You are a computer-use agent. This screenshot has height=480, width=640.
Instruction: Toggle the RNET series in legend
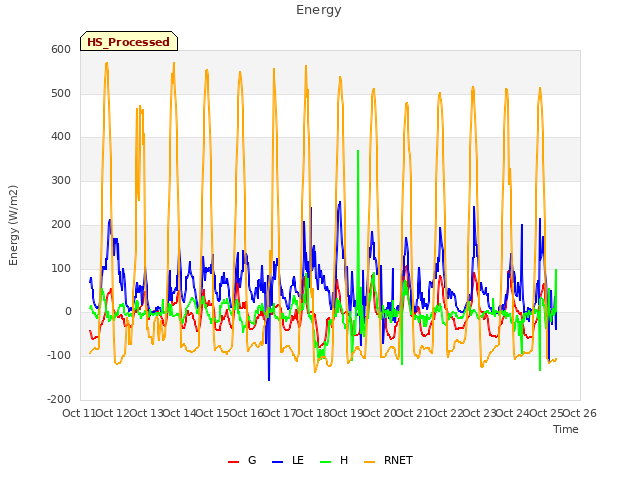[388, 460]
